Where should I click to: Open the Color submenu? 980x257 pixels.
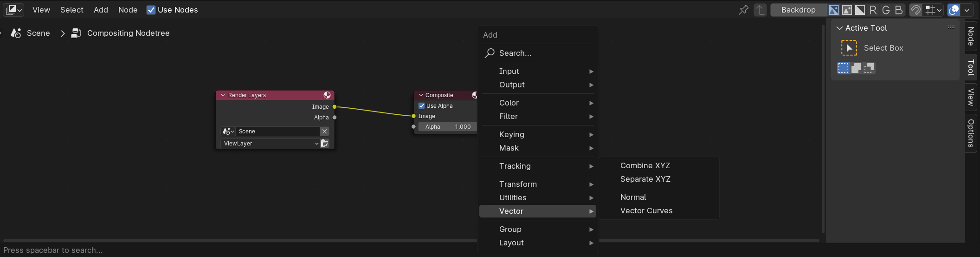[x=538, y=103]
